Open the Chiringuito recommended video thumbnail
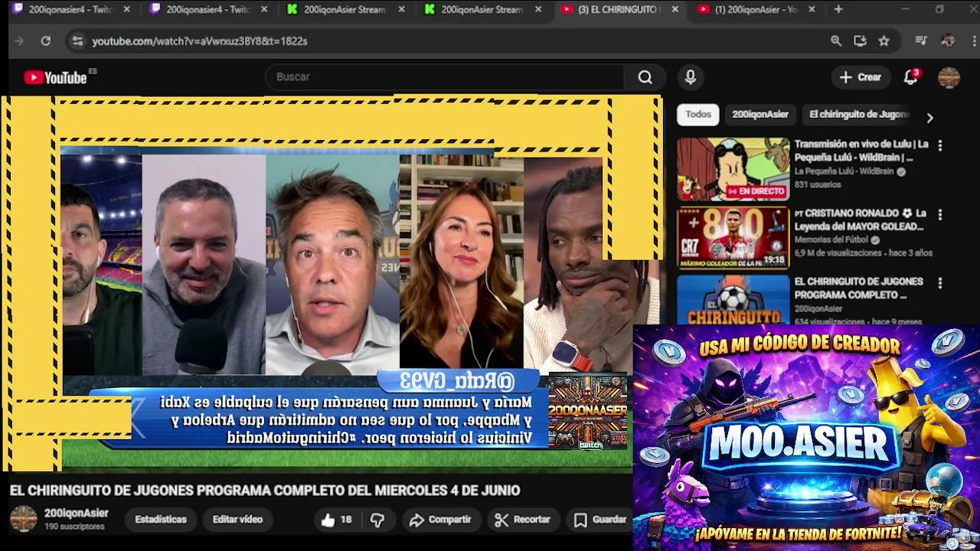This screenshot has width=980, height=551. 733,299
